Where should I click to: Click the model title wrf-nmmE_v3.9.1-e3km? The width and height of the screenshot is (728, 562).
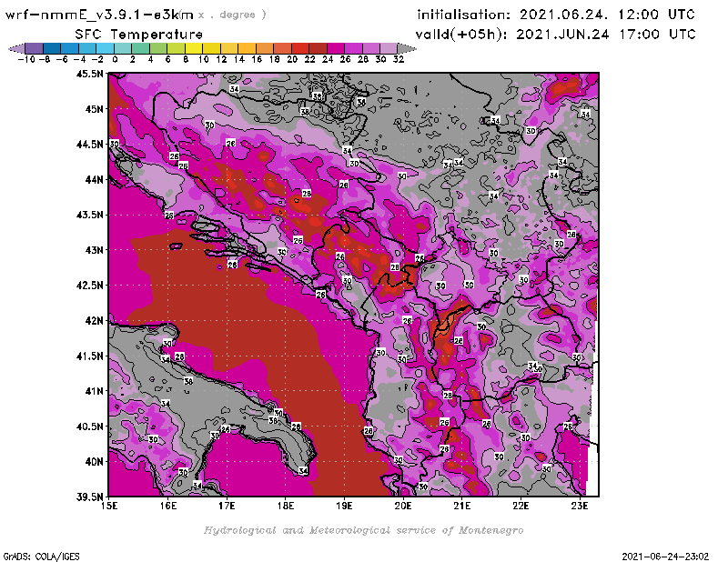pyautogui.click(x=99, y=15)
